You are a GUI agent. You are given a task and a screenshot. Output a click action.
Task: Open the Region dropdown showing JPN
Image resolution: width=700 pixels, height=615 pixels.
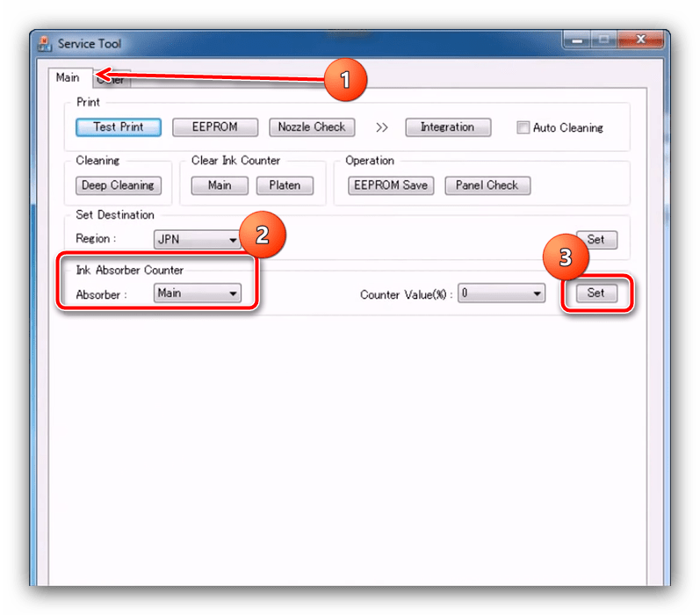197,239
